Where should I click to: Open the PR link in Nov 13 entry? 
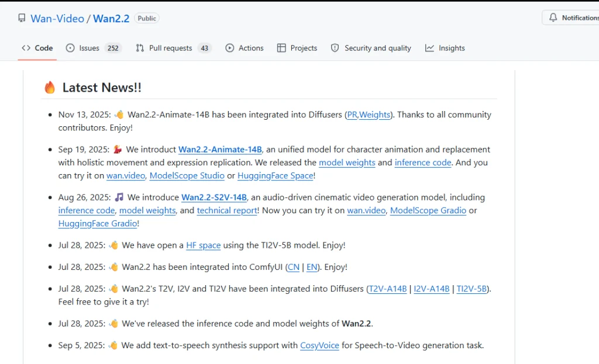[352, 115]
